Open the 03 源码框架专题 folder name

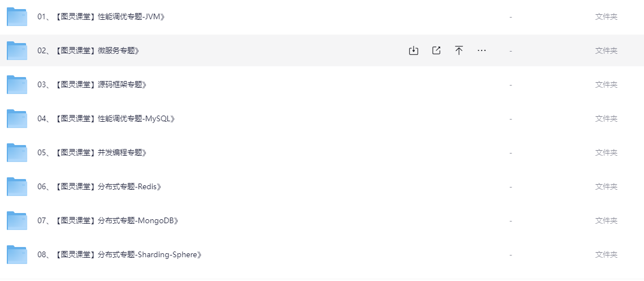coord(92,85)
